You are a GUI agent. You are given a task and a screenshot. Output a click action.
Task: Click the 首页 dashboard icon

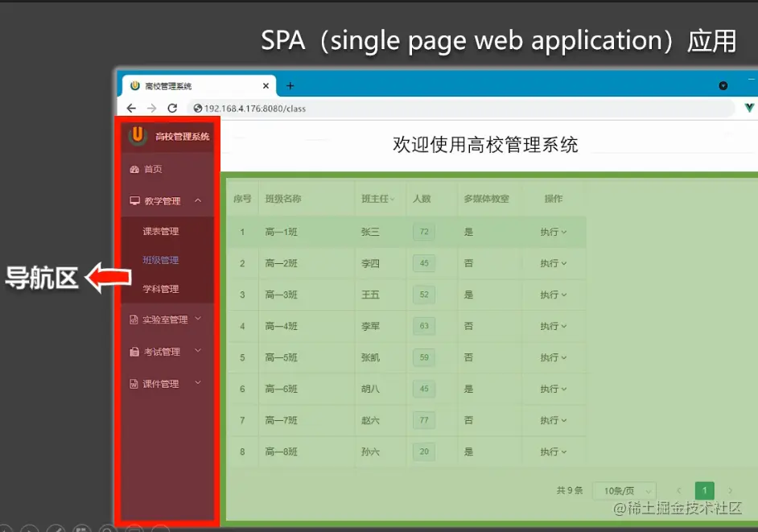134,169
